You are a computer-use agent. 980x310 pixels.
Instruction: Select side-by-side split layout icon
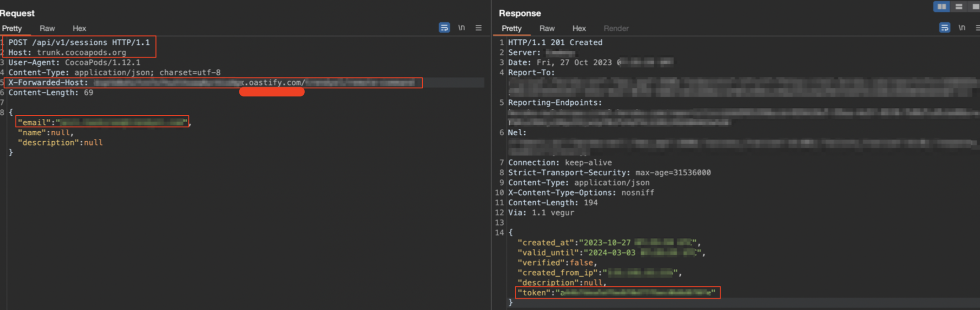coord(942,6)
